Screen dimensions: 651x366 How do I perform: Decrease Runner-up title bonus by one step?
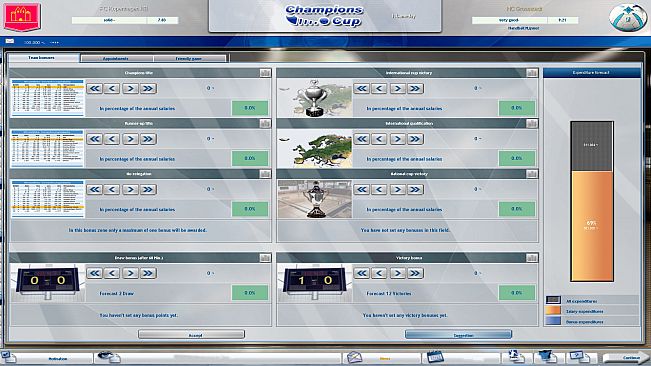tap(112, 139)
